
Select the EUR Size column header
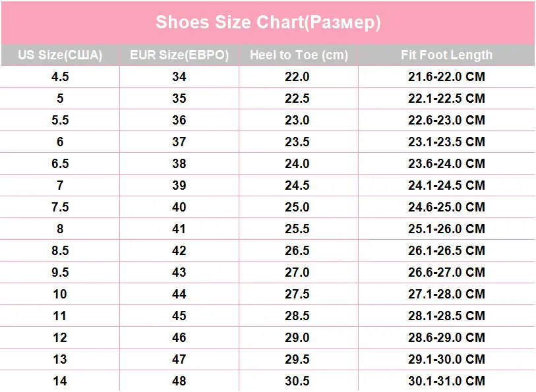179,55
